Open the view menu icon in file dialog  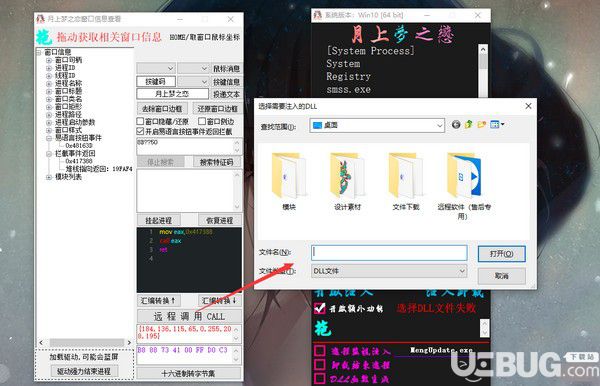click(497, 124)
